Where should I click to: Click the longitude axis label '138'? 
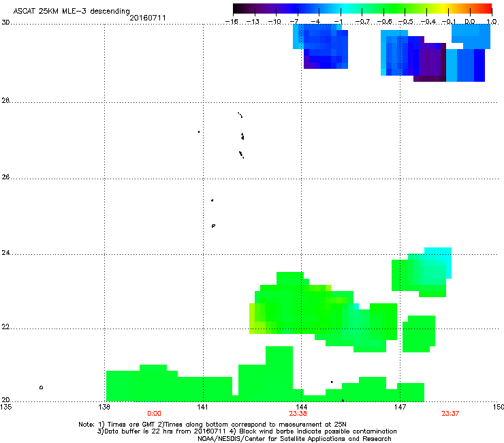(104, 407)
